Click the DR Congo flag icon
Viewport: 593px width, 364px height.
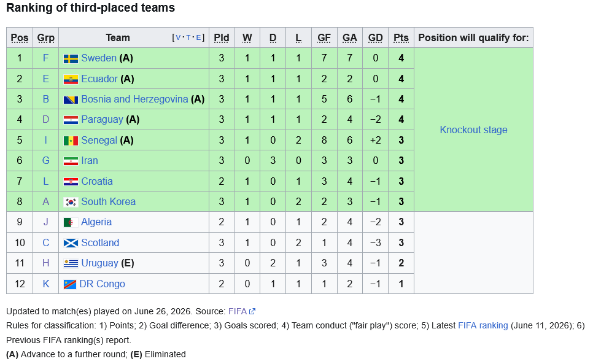tap(70, 284)
